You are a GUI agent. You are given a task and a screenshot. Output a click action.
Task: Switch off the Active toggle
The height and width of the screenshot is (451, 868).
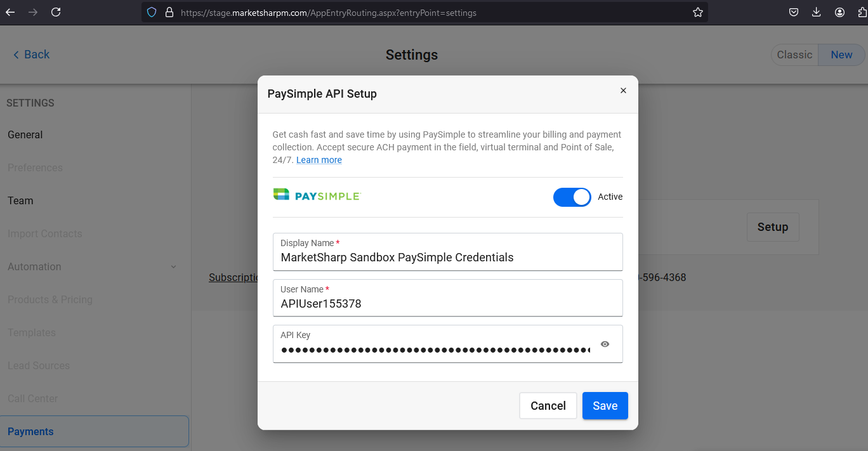tap(572, 197)
